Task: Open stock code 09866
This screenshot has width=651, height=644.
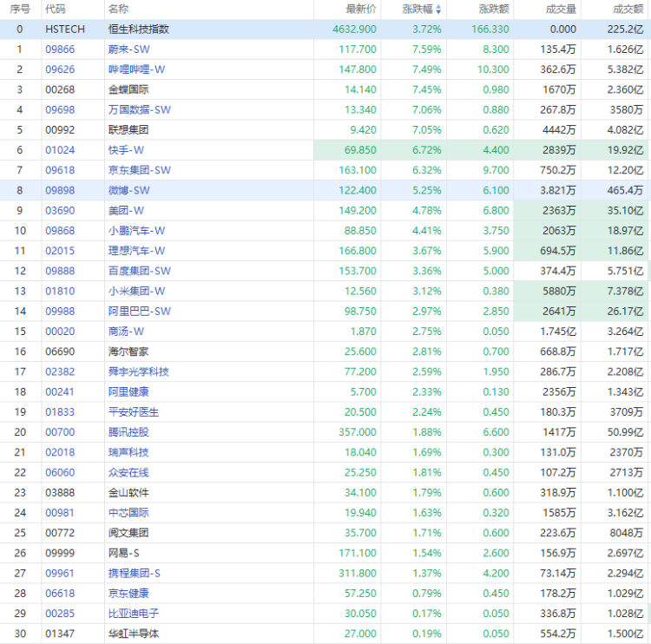Action: pos(60,49)
